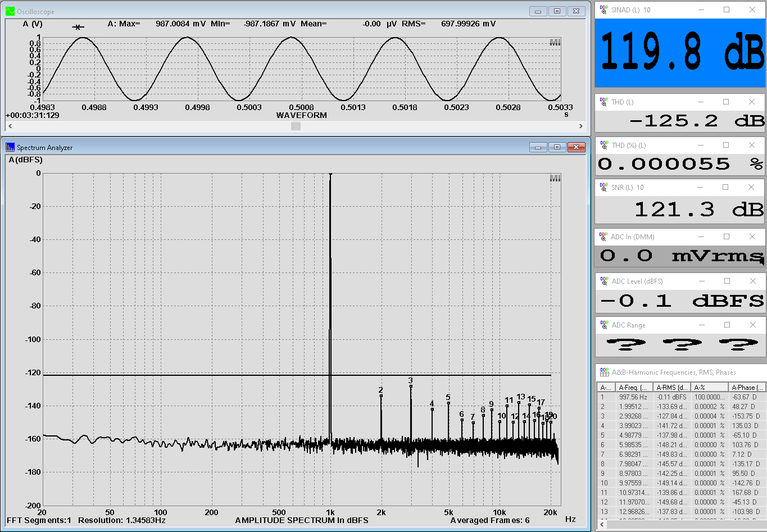Screen dimensions: 767x532
Task: Minimize the ADC In (DMM) panel
Action: point(701,237)
